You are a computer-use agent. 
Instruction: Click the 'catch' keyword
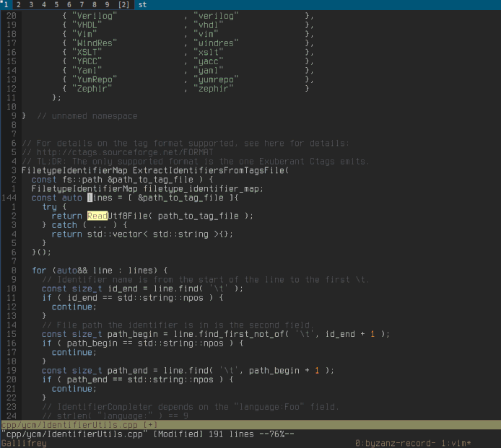(64, 225)
